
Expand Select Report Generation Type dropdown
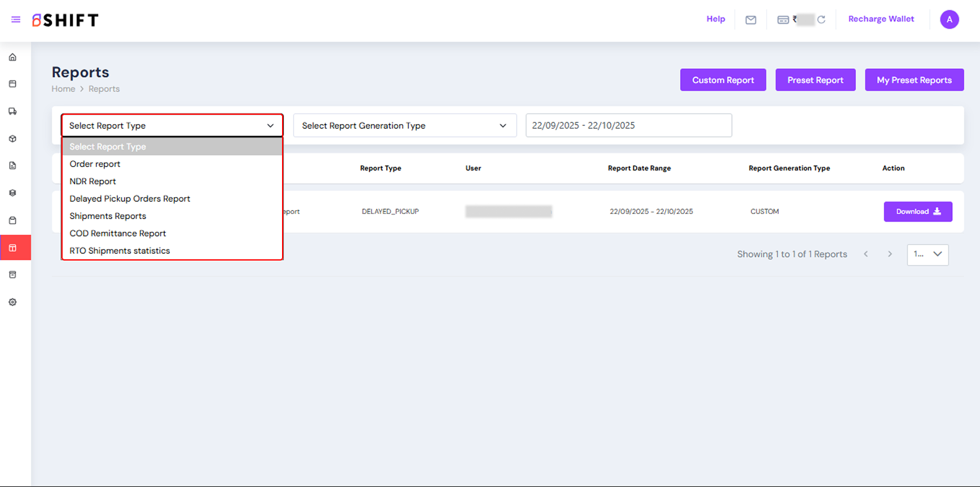[x=404, y=125]
